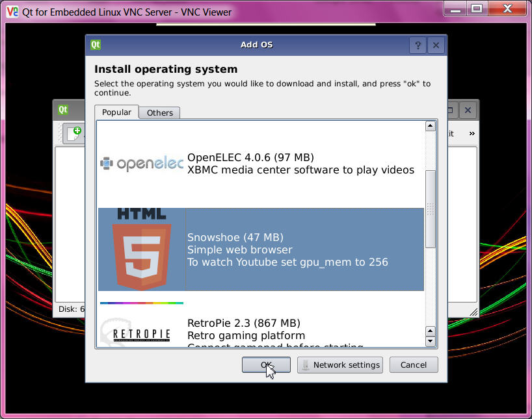
Task: Switch to the Others tab
Action: click(x=159, y=112)
